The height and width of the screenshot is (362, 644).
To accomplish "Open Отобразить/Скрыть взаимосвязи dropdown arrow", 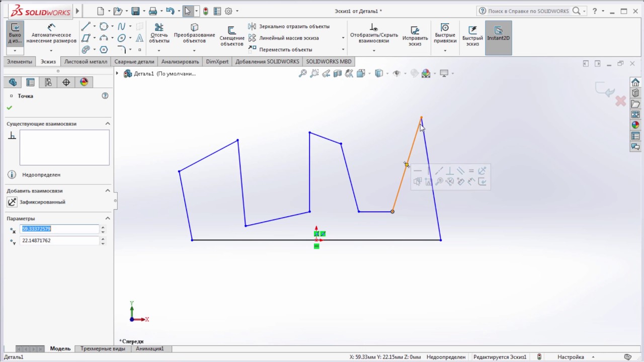I will point(374,50).
